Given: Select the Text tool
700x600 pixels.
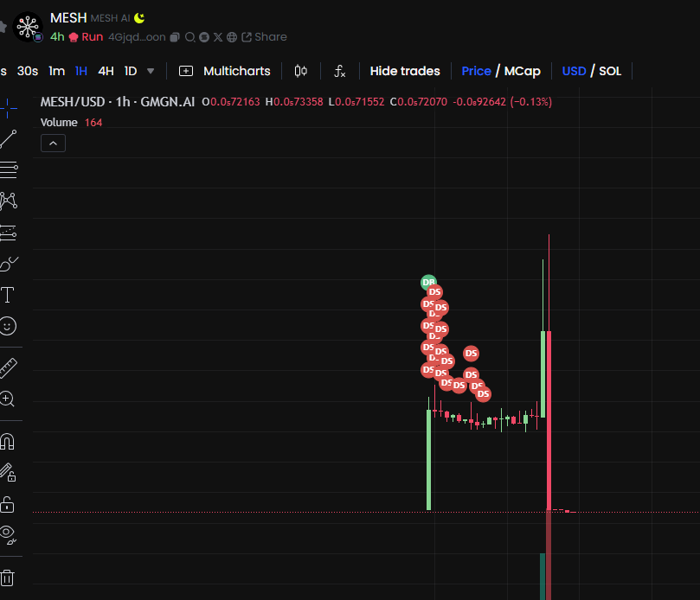Looking at the screenshot, I should 8,295.
